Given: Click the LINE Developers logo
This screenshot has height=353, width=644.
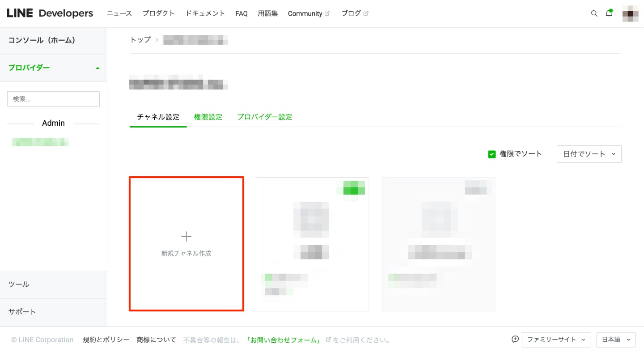Looking at the screenshot, I should [50, 13].
